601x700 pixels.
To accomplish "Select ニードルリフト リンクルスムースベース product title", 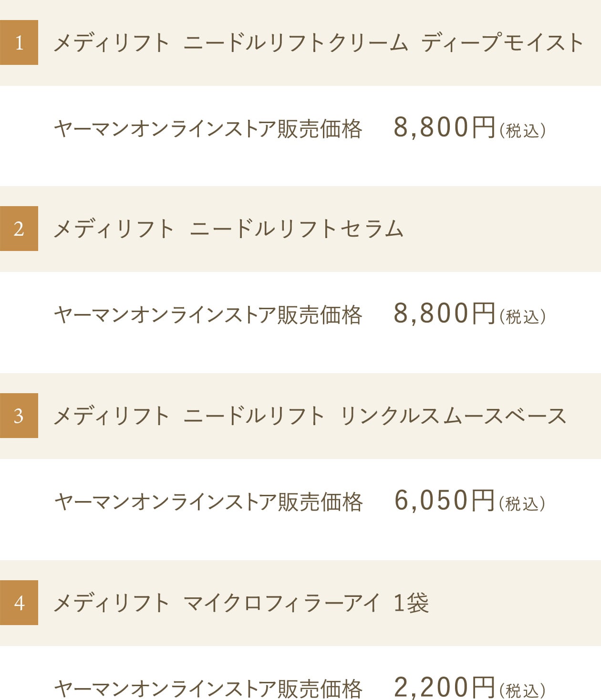I will pyautogui.click(x=309, y=416).
